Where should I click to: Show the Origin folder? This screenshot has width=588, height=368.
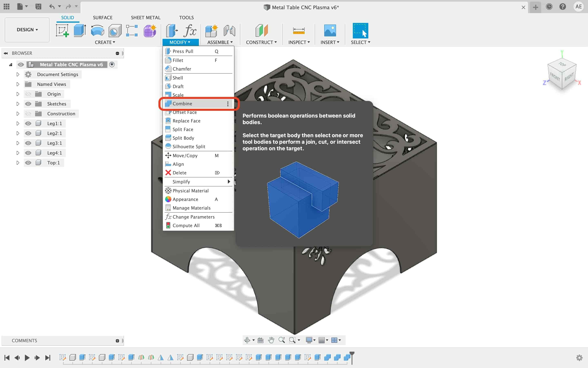pos(28,94)
